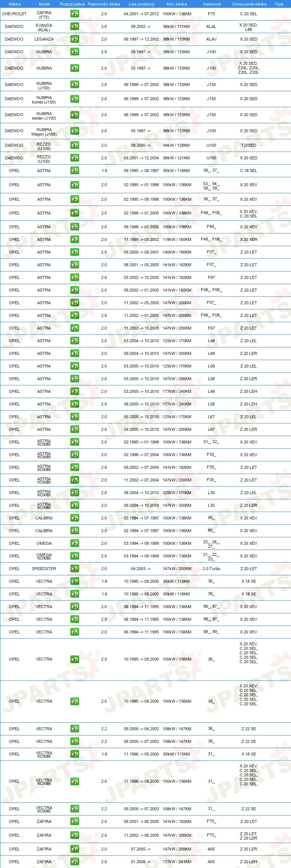Screen dimensions: 291x868
Task: Click fuel icon in Omega Kombi row
Action: point(74,556)
